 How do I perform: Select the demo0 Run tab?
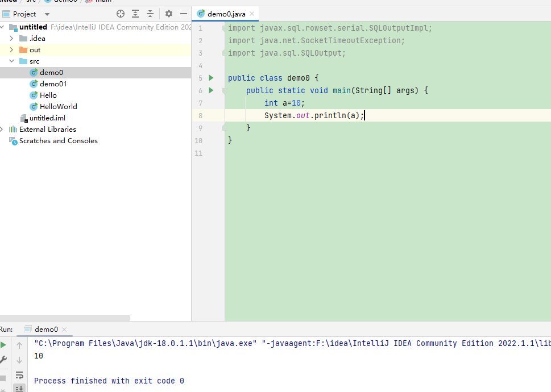[46, 329]
